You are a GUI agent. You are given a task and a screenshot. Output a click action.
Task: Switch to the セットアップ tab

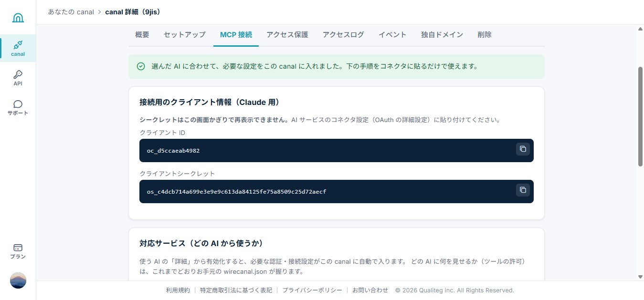tap(184, 35)
